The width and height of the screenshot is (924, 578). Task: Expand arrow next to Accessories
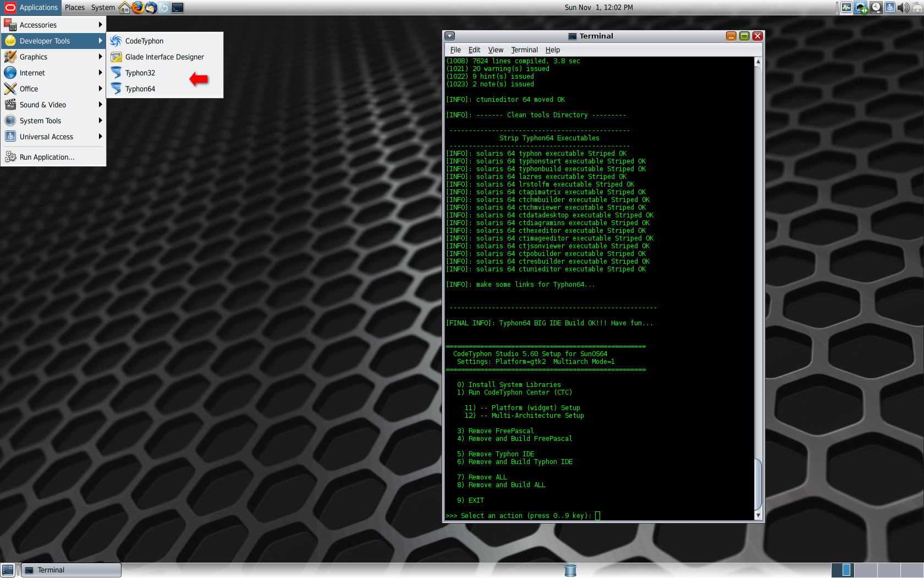[x=100, y=25]
